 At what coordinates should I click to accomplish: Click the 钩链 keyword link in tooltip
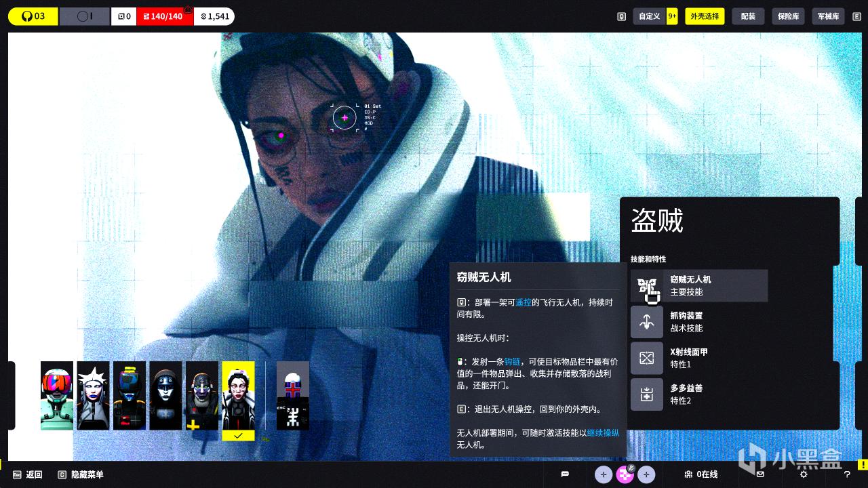512,362
